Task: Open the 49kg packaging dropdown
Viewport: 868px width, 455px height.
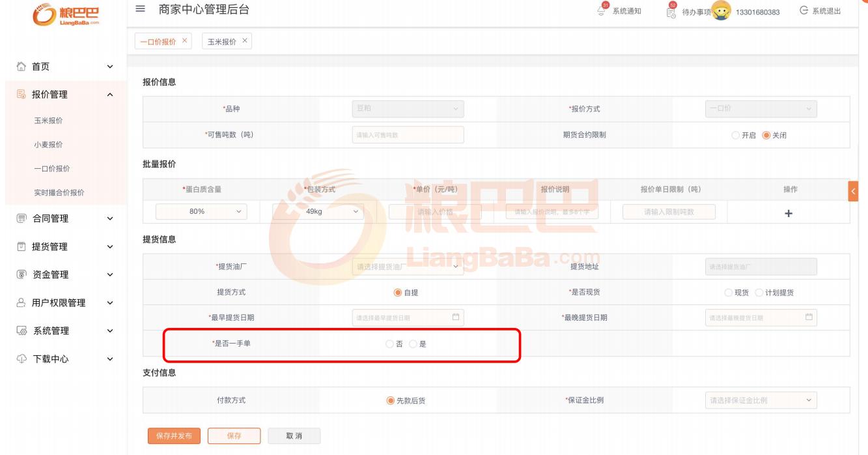Action: click(x=318, y=212)
